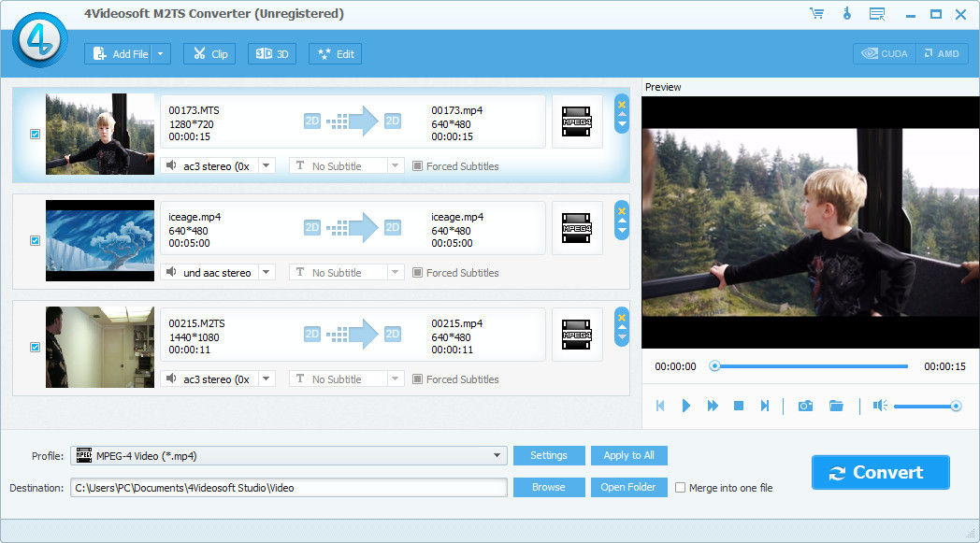The height and width of the screenshot is (543, 980).
Task: Open subtitle dropdown for 00173.MTS
Action: pyautogui.click(x=395, y=165)
